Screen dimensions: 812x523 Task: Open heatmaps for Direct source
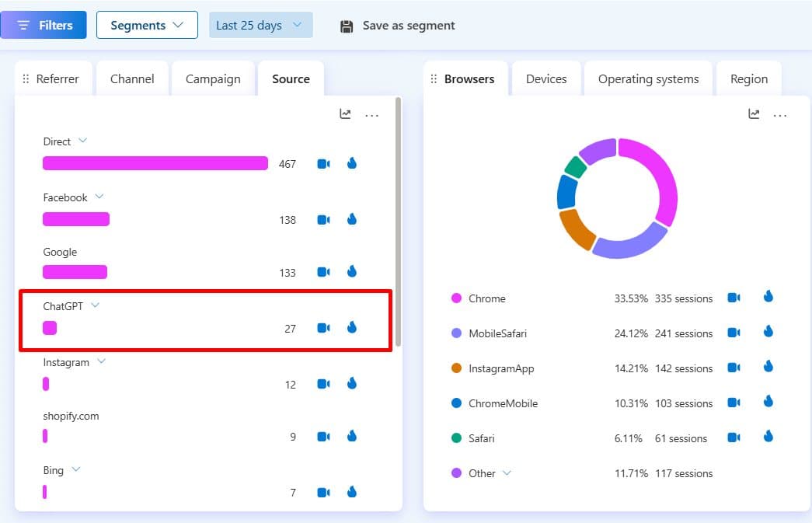pos(352,163)
